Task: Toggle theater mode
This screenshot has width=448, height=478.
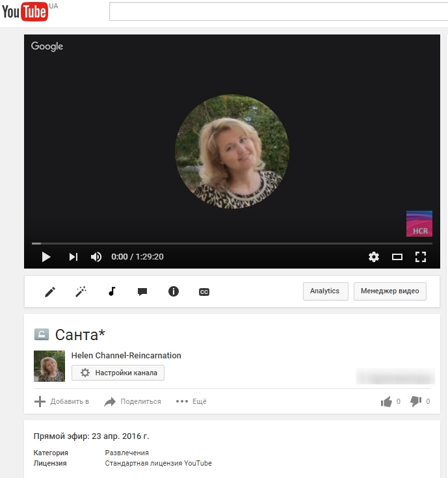Action: pyautogui.click(x=397, y=257)
